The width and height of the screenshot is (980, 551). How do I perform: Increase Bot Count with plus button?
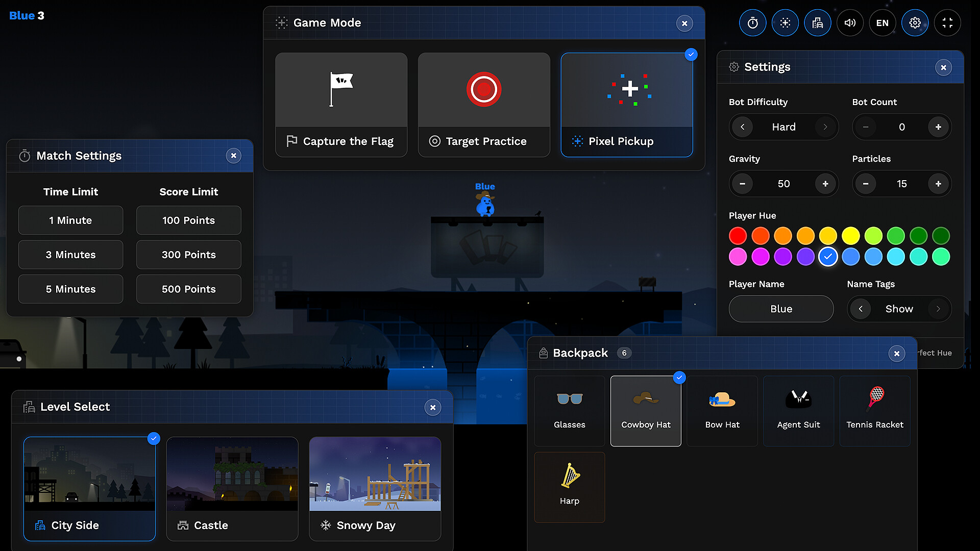[938, 127]
